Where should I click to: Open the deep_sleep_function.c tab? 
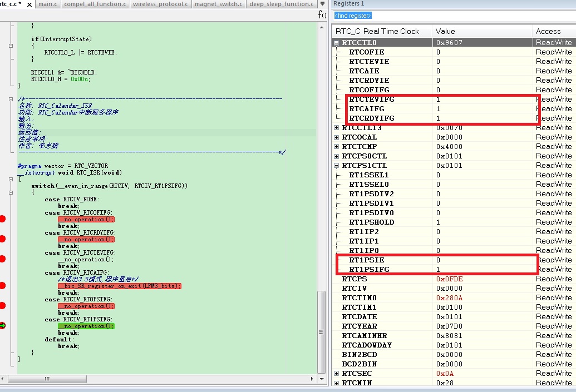coord(282,4)
